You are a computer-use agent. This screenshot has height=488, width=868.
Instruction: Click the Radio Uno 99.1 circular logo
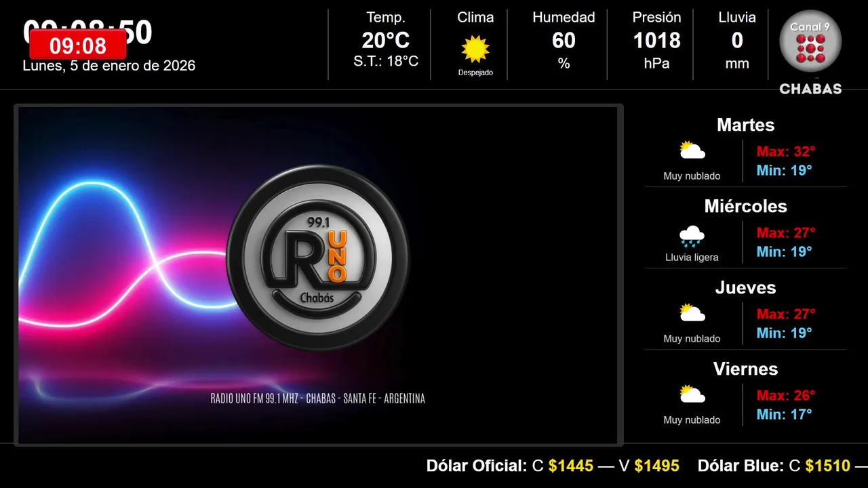tap(318, 258)
